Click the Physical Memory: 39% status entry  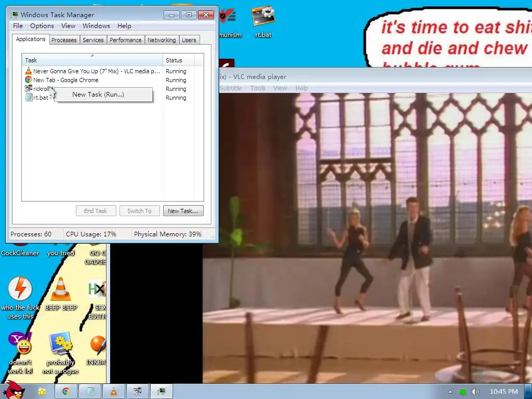pyautogui.click(x=168, y=234)
